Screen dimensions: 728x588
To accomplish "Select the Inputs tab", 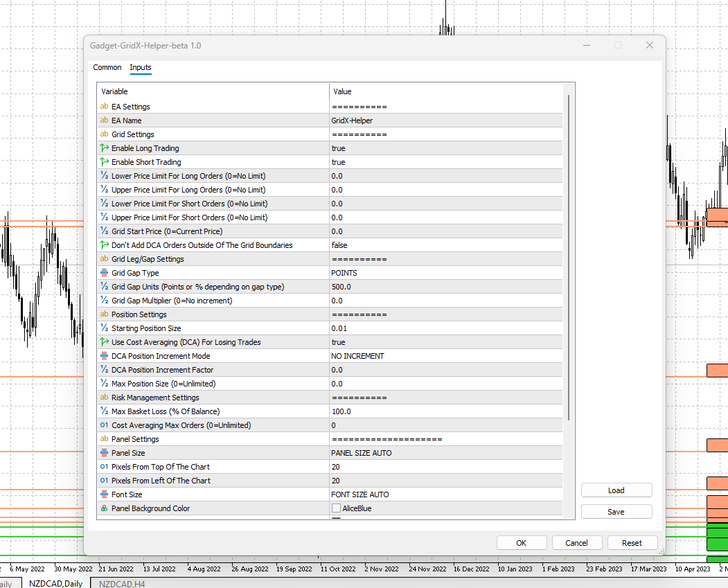I will [x=140, y=67].
